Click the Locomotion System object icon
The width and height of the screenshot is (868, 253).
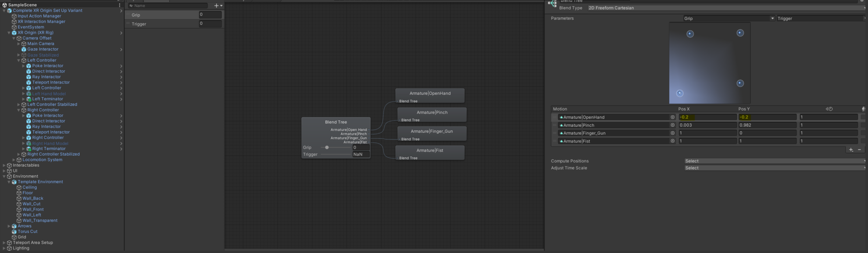coord(19,160)
